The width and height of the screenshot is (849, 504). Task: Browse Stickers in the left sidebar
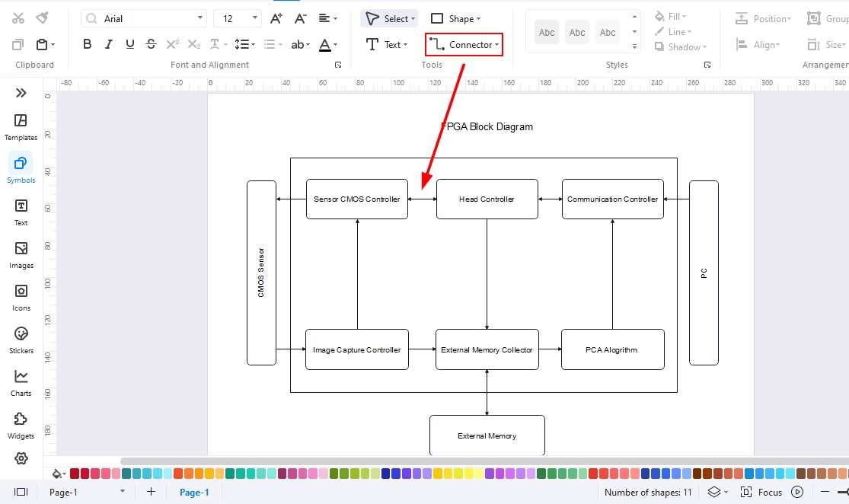(21, 339)
